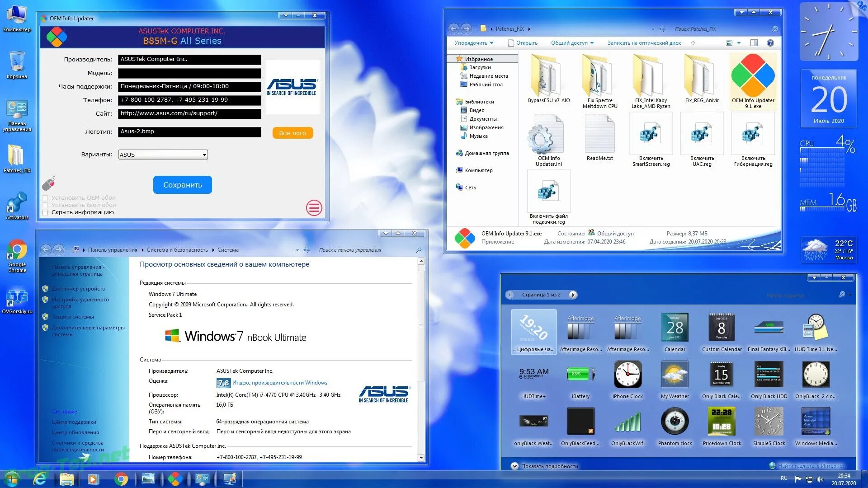Select Домашняя группа in the navigation pane
This screenshot has width=868, height=488.
486,153
